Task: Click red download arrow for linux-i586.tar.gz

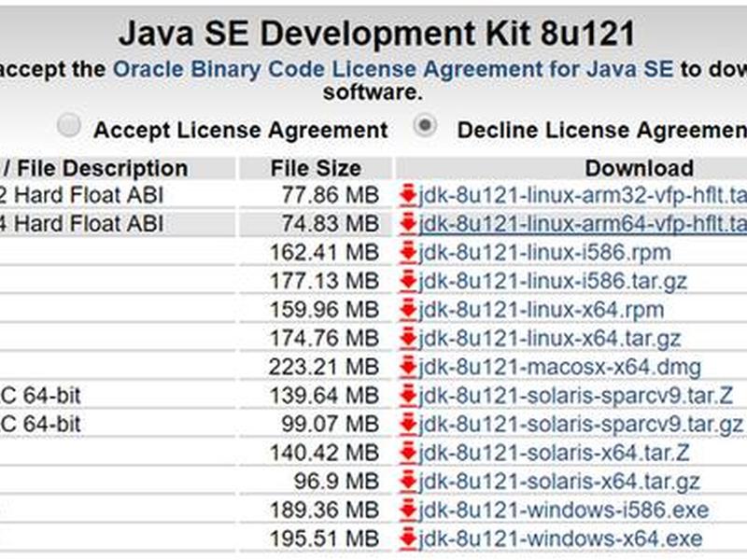Action: tap(408, 281)
